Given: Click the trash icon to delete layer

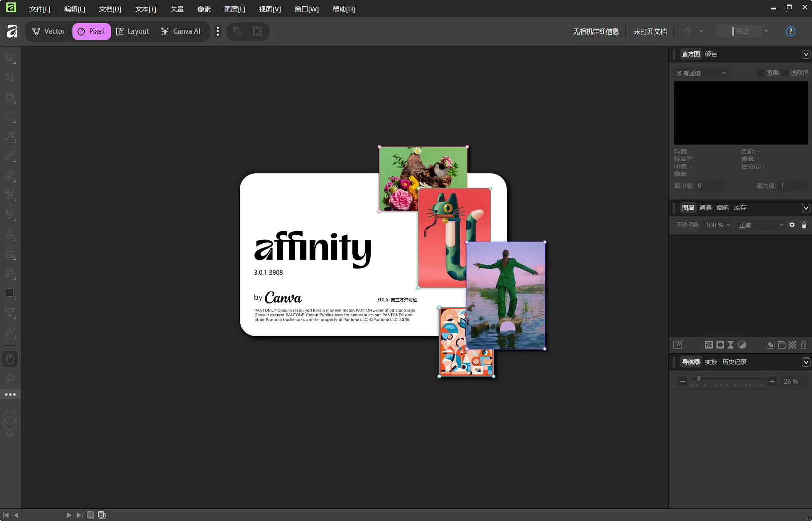Looking at the screenshot, I should click(x=803, y=345).
